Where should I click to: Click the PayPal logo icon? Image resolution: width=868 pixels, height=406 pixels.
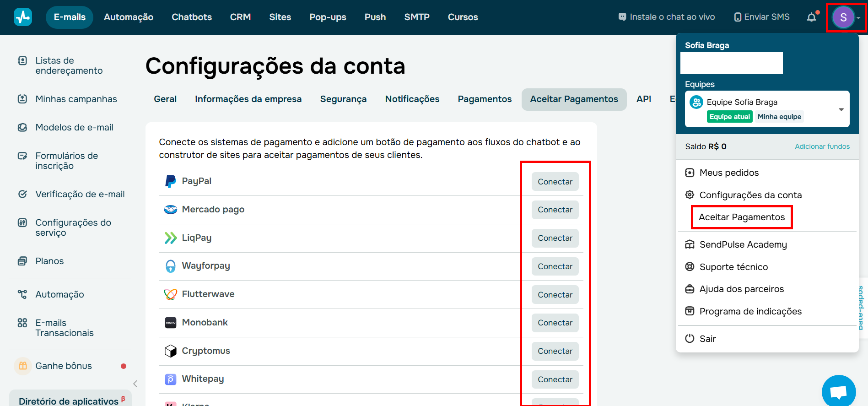pos(171,181)
